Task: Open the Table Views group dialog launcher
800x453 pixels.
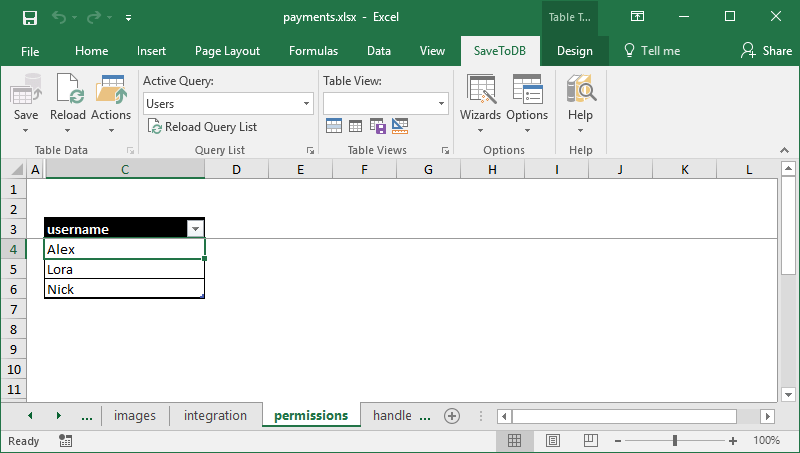Action: pyautogui.click(x=445, y=150)
